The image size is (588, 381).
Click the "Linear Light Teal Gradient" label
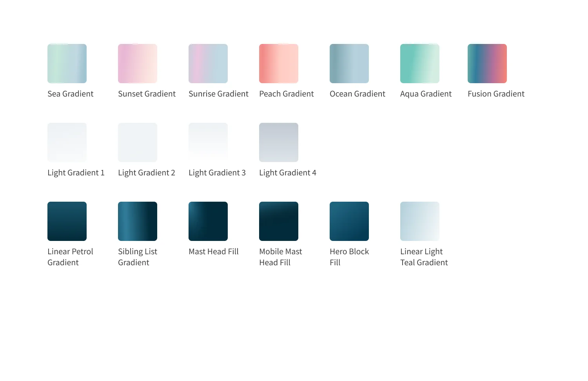(424, 257)
